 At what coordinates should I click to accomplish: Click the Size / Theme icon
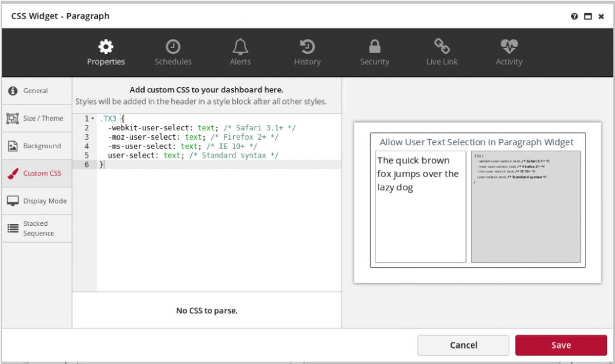[13, 118]
